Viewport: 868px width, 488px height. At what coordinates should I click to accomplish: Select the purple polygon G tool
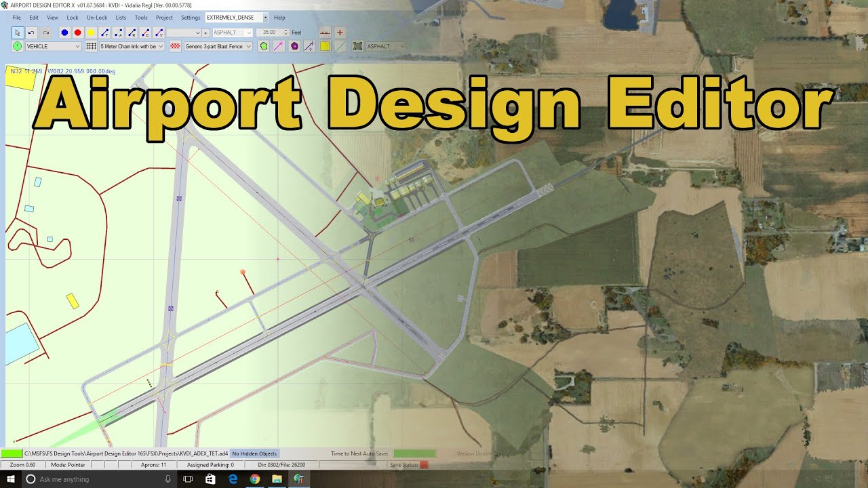click(x=294, y=46)
